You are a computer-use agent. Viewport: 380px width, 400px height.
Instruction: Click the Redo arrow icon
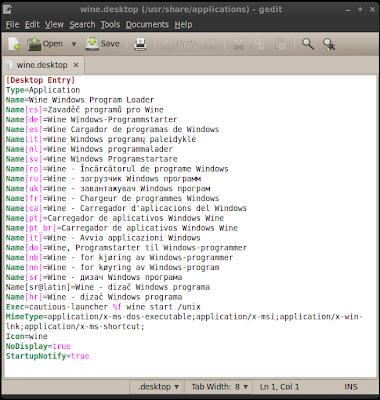211,44
